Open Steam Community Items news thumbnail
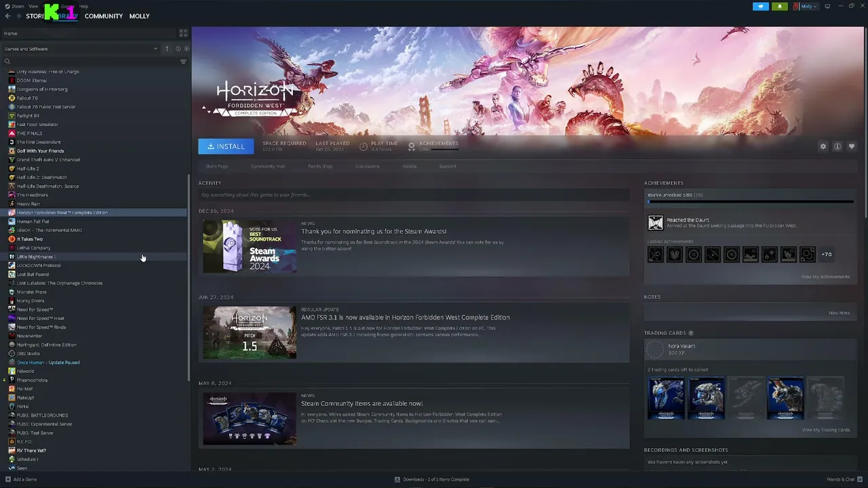The width and height of the screenshot is (868, 488). pyautogui.click(x=250, y=418)
